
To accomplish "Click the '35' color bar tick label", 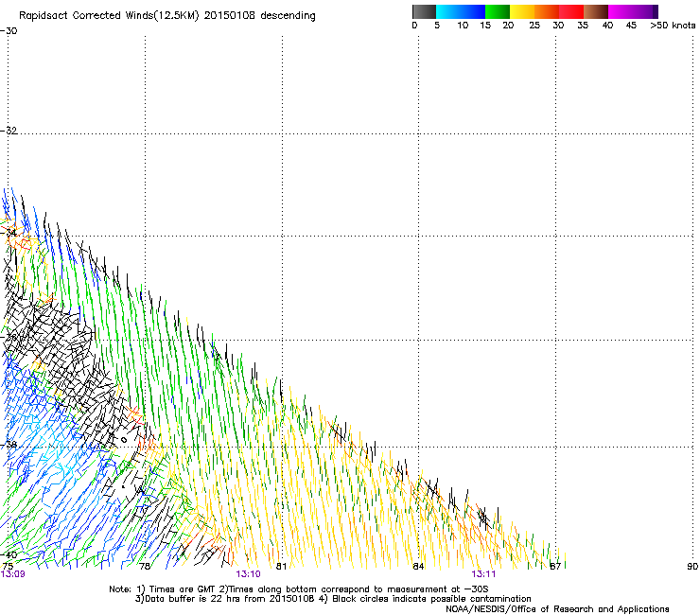I will coord(583,26).
